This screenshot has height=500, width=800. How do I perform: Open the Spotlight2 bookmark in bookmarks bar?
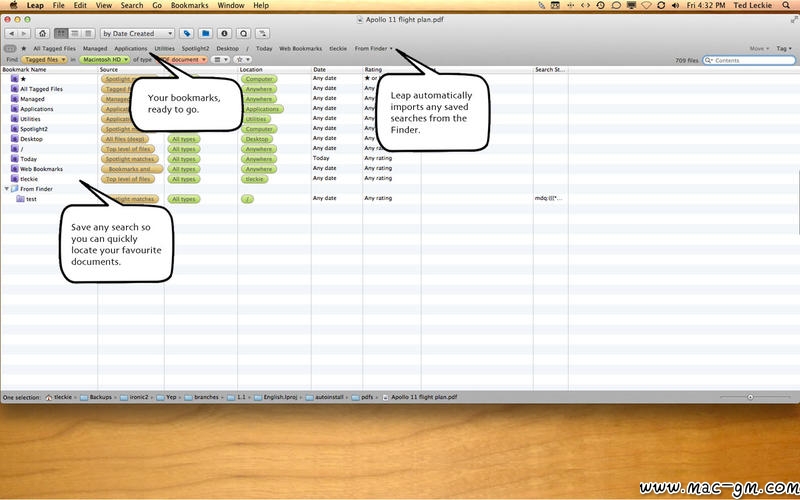click(195, 48)
